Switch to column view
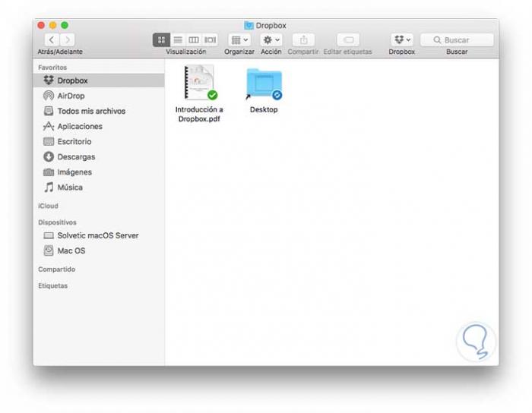Viewport: 532px width, 413px height. click(x=194, y=40)
